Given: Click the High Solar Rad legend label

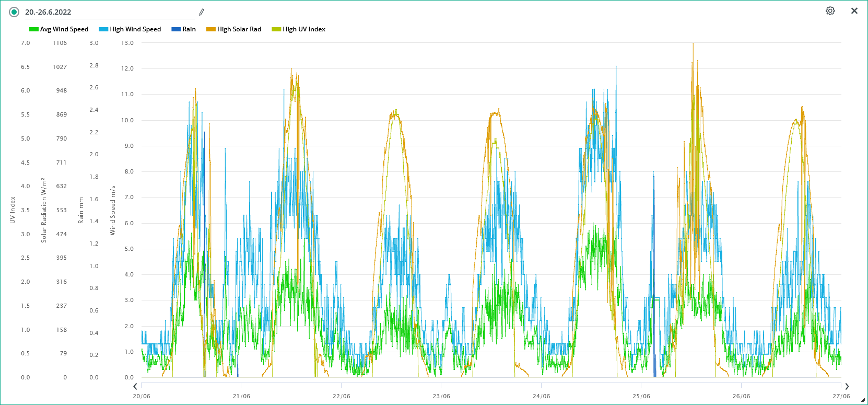Looking at the screenshot, I should (x=239, y=29).
